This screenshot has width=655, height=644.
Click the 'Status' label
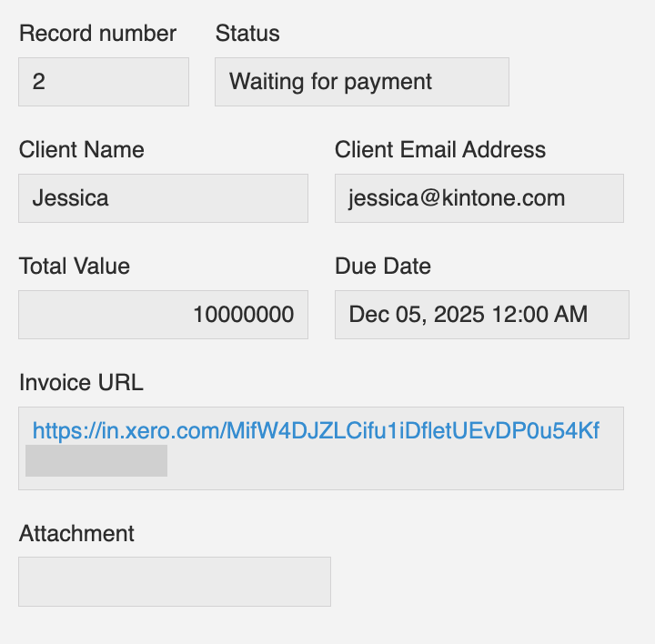click(x=247, y=34)
